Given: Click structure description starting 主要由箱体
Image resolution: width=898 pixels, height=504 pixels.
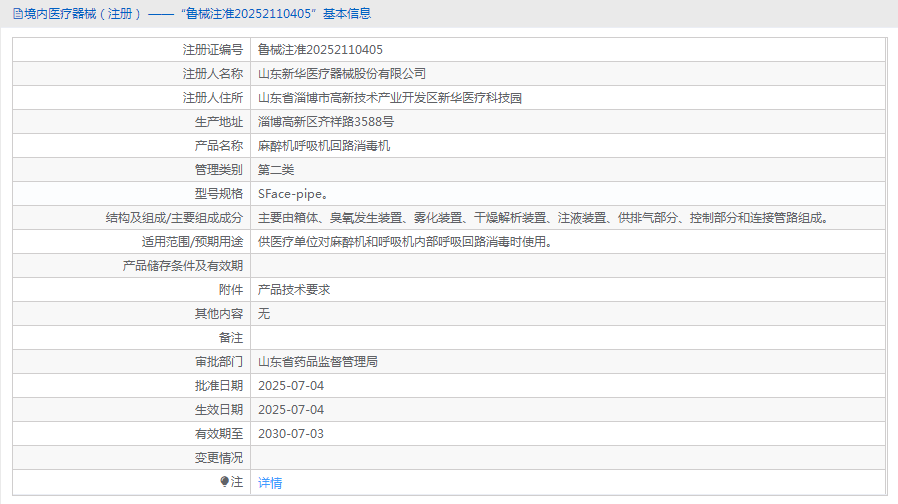Looking at the screenshot, I should 543,218.
